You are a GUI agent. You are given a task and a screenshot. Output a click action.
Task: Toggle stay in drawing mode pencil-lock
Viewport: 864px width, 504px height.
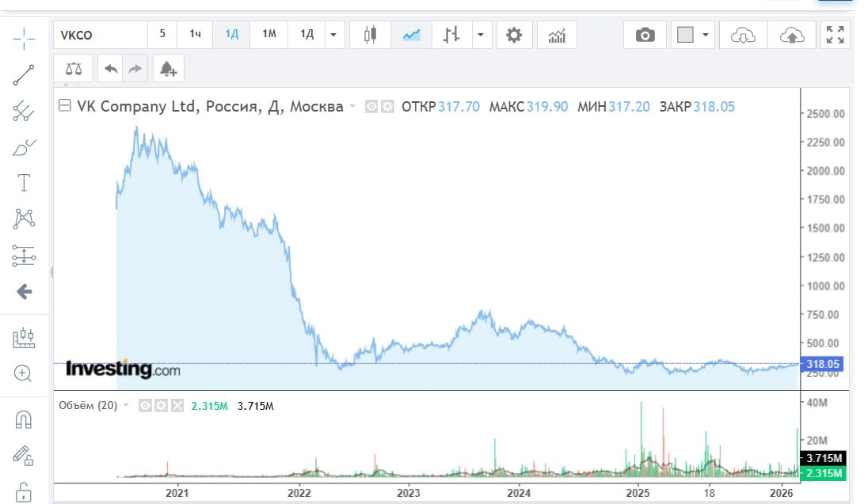pyautogui.click(x=23, y=456)
